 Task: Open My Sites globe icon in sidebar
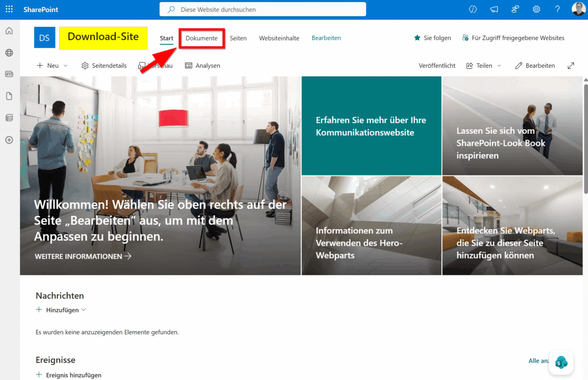click(9, 53)
